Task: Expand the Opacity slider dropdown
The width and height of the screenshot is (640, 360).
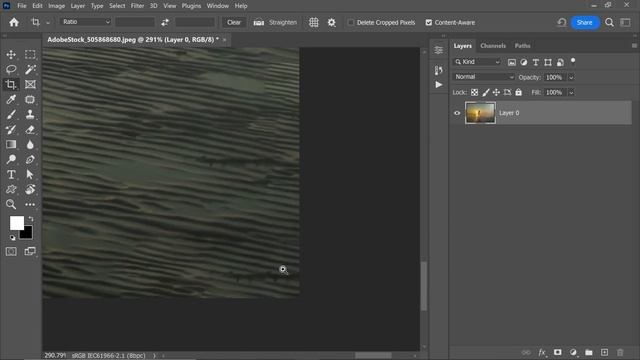Action: pos(571,77)
